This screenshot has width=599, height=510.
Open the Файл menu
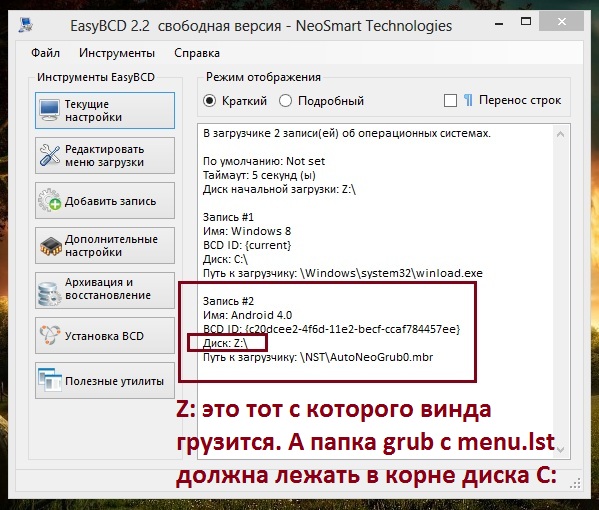click(45, 53)
